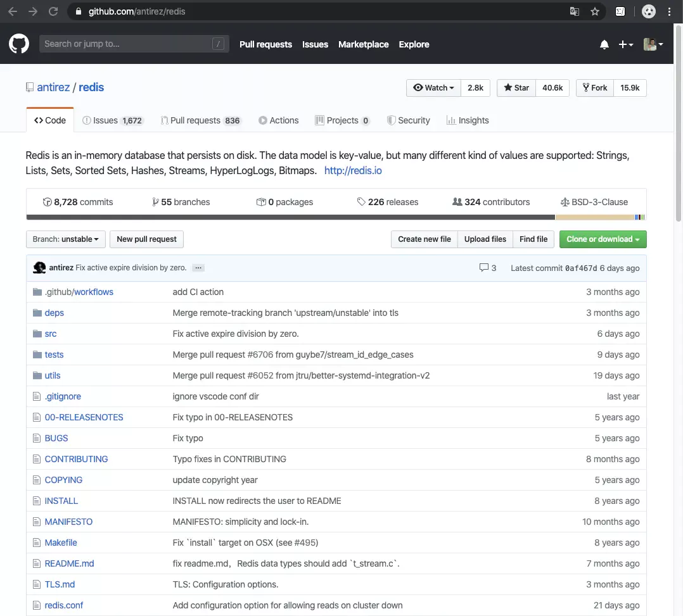Expand the Clone or download menu
The height and width of the screenshot is (616, 683).
[x=603, y=239]
